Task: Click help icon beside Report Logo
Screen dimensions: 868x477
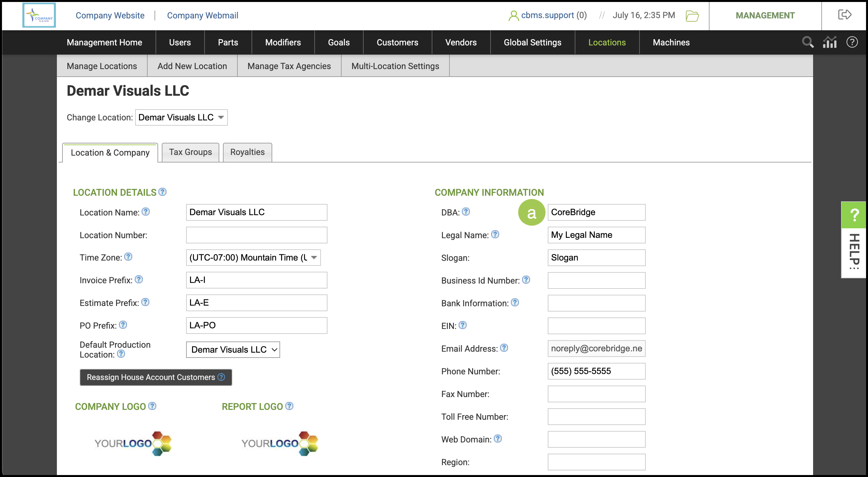Action: (289, 406)
